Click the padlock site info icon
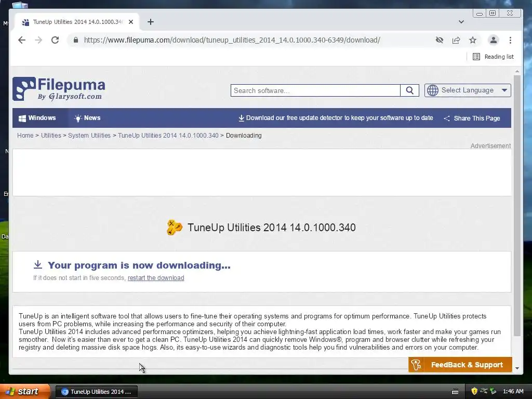This screenshot has height=399, width=532. tap(76, 40)
